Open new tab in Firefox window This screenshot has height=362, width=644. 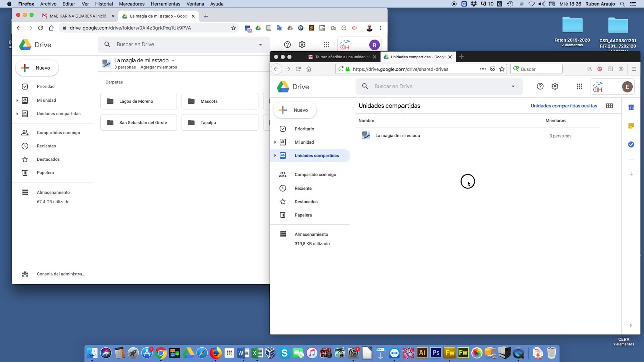coord(461,57)
